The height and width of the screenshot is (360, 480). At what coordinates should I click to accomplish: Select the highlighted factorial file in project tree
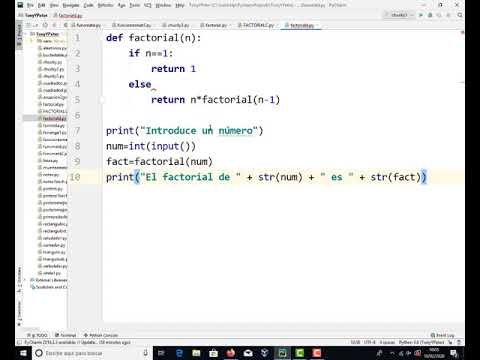pyautogui.click(x=53, y=118)
